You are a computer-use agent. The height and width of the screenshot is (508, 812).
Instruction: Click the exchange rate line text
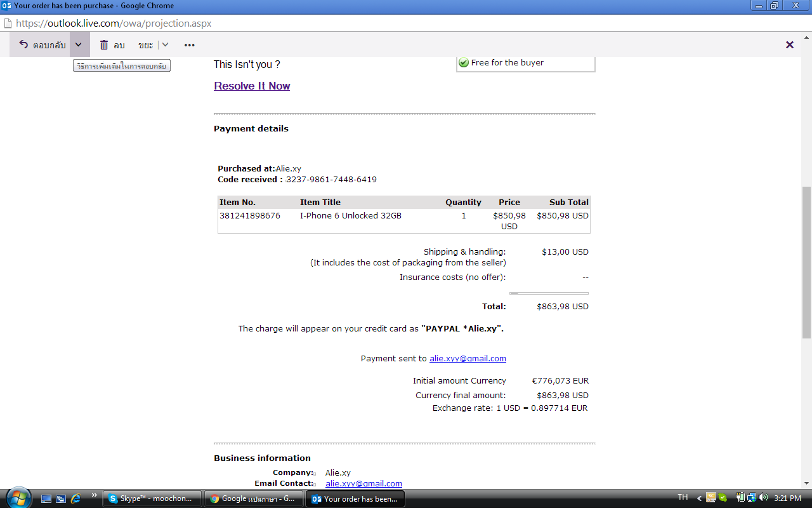pos(510,408)
